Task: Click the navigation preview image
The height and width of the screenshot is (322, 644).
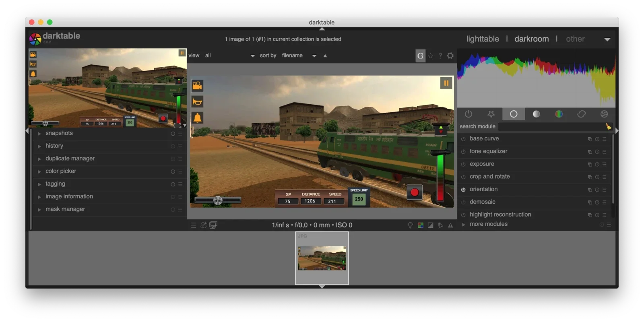Action: (107, 88)
